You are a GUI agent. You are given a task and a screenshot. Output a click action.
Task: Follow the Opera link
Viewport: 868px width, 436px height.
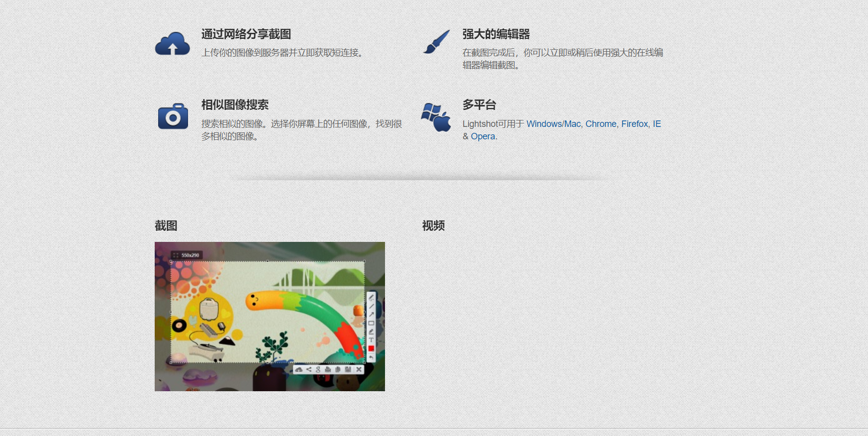482,136
